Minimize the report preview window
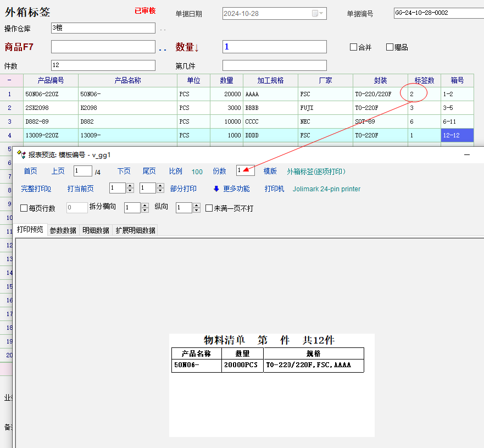This screenshot has width=484, height=448. [467, 155]
